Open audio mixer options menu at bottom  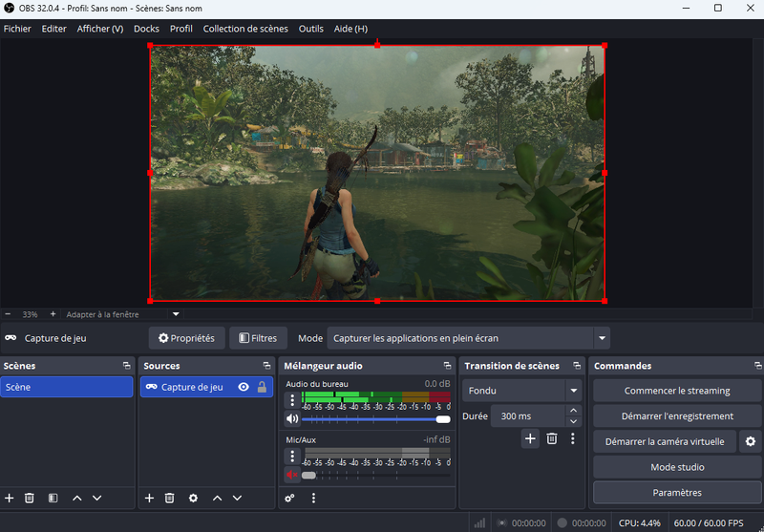(313, 498)
